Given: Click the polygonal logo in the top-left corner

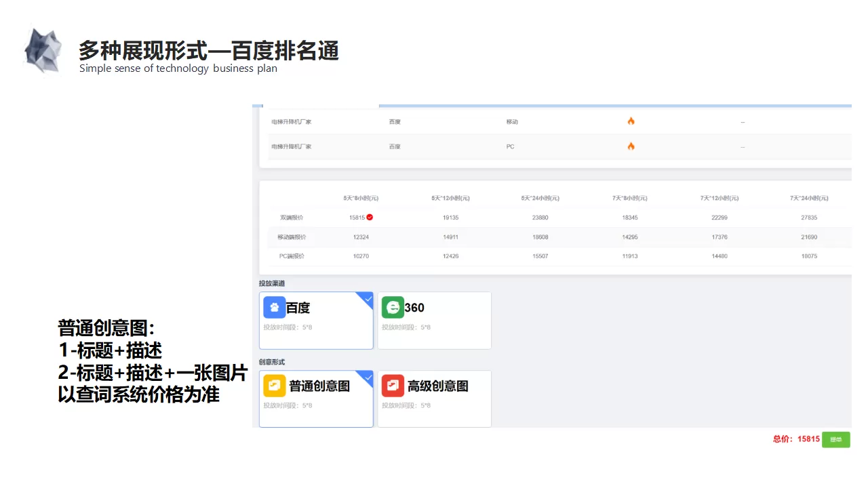Looking at the screenshot, I should click(42, 49).
